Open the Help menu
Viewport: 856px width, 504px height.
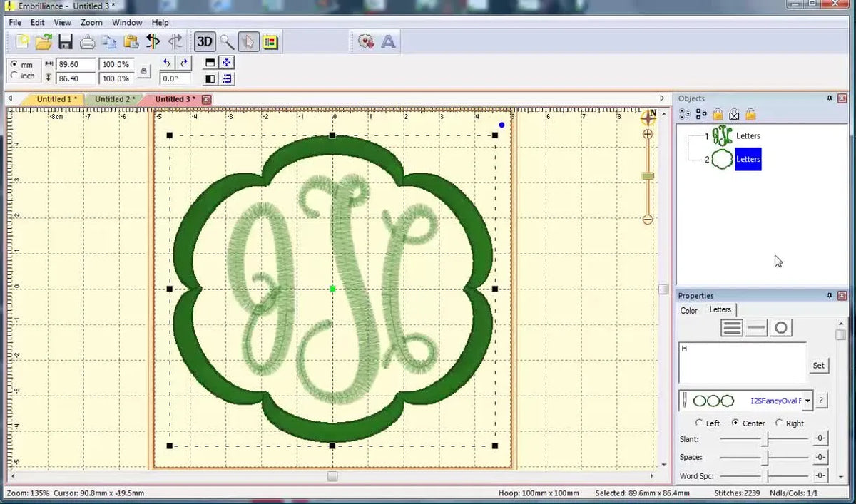[x=160, y=22]
